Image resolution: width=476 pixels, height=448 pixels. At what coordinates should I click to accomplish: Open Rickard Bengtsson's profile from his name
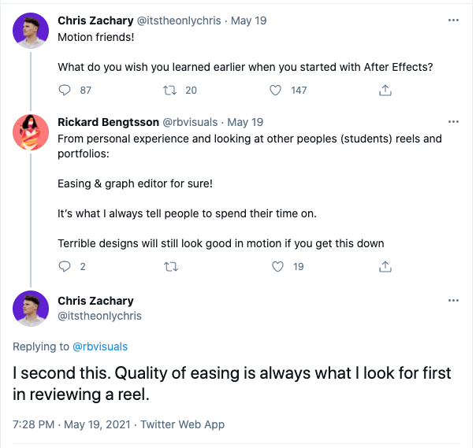coord(108,122)
